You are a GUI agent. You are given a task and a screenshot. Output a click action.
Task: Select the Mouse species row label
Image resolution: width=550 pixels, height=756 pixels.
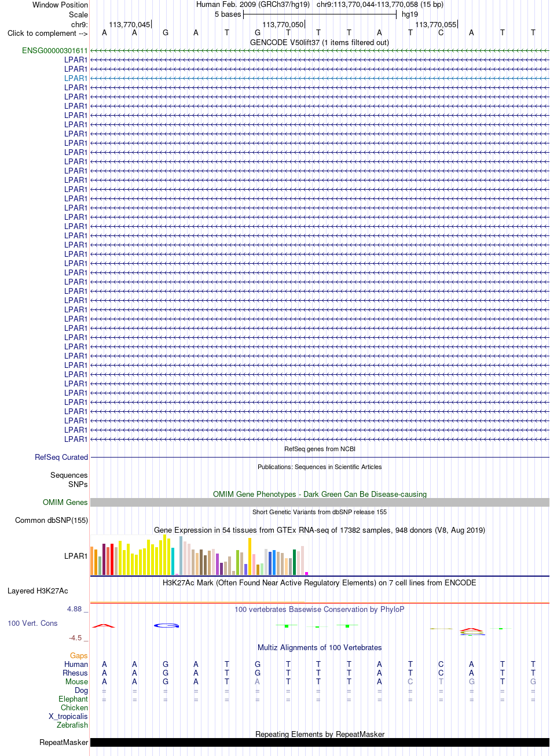pyautogui.click(x=76, y=681)
